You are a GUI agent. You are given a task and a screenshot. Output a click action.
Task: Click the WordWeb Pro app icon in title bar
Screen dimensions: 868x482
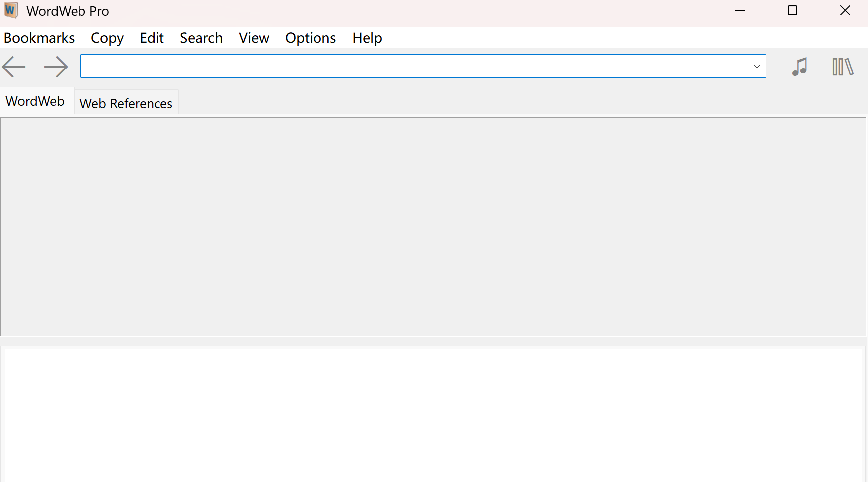pyautogui.click(x=11, y=10)
